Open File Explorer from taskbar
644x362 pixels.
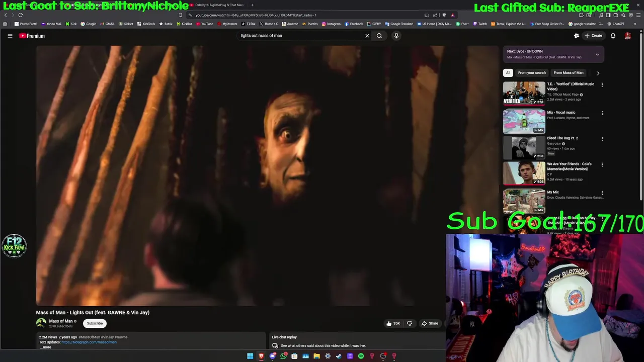click(x=316, y=356)
